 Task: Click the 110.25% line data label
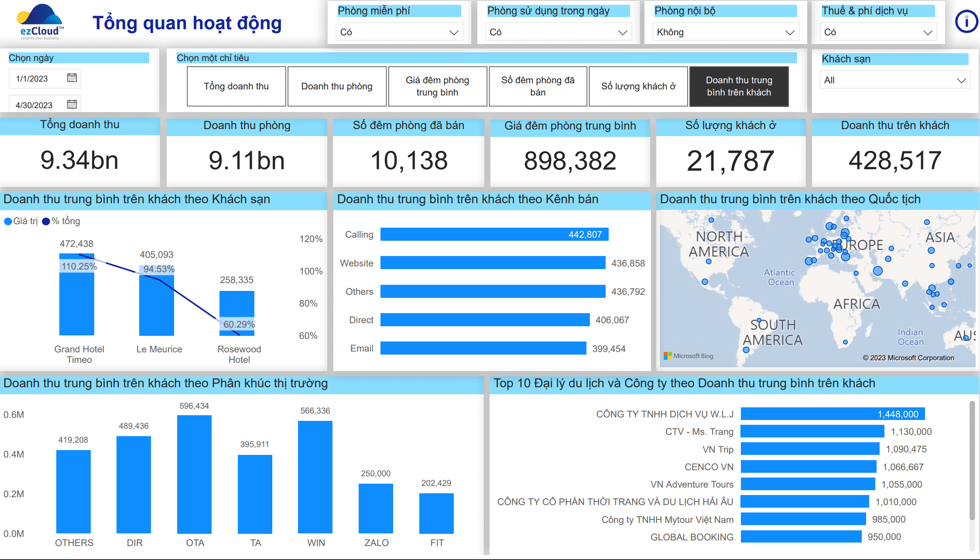tap(79, 266)
